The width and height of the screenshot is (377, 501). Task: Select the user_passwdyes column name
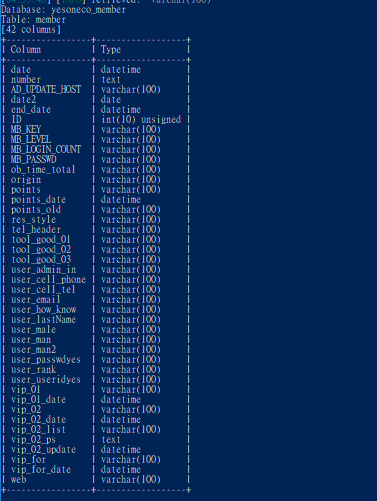pos(46,360)
